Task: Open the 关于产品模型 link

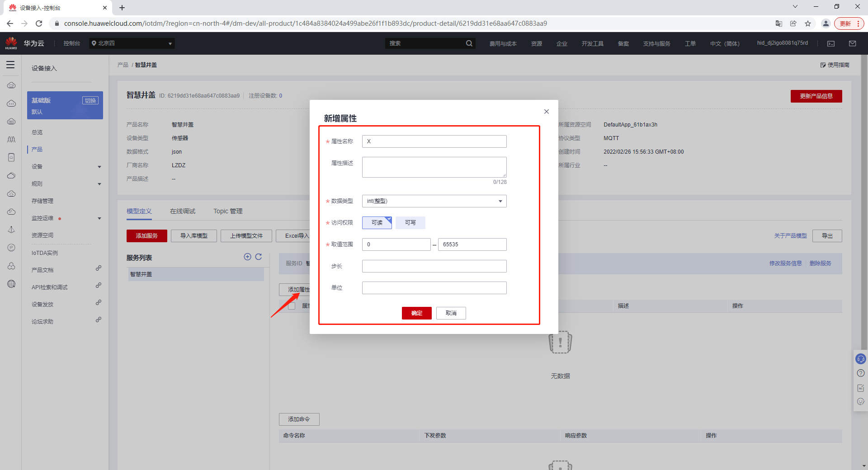Action: (790, 236)
